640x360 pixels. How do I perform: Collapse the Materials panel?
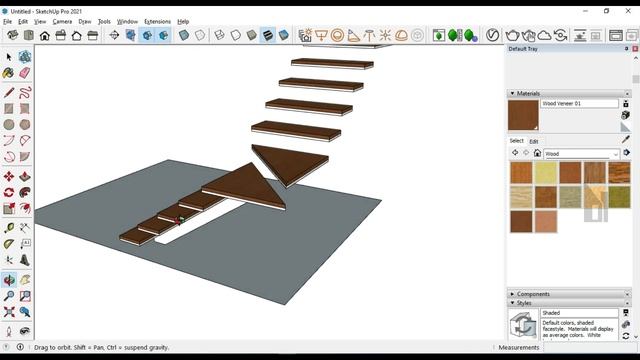(512, 93)
